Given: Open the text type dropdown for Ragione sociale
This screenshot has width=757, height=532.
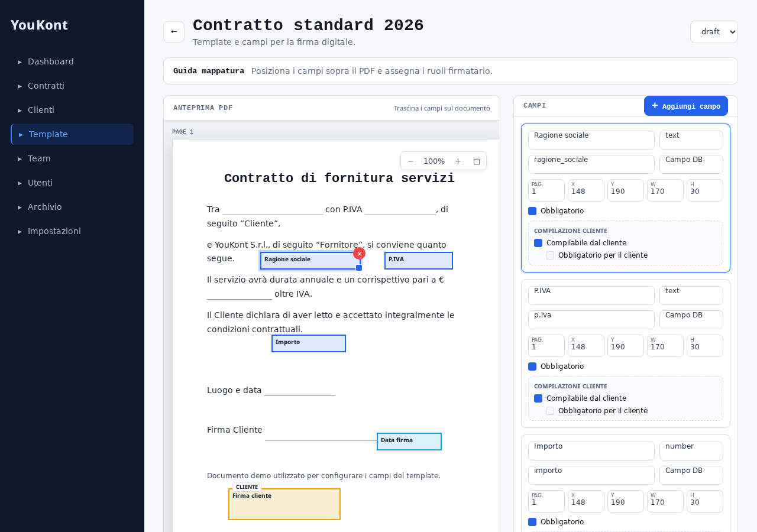Looking at the screenshot, I should point(691,140).
